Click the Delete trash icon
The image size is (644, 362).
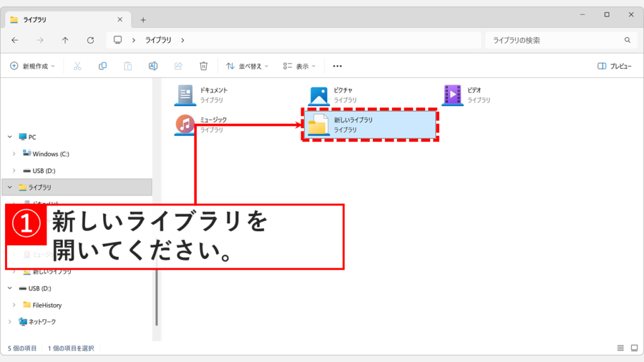point(203,66)
